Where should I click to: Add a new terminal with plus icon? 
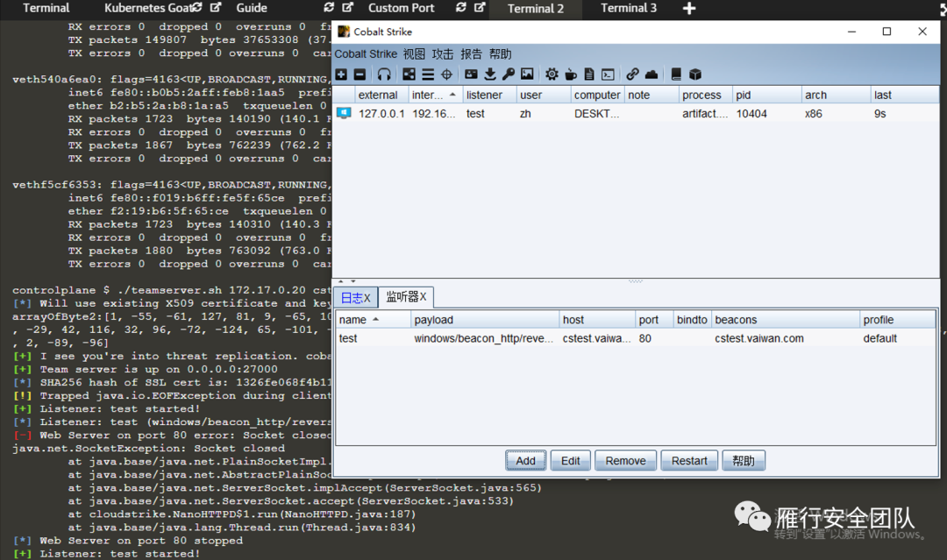[x=689, y=8]
